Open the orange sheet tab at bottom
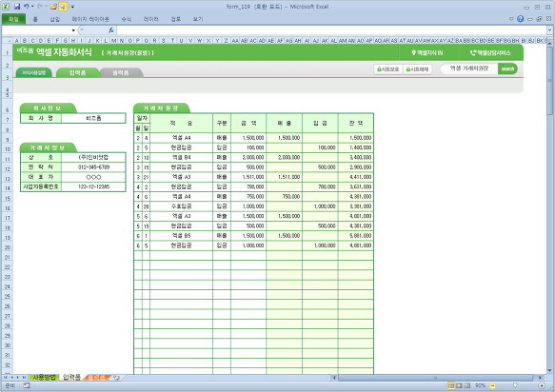555x392 pixels. coord(97,377)
